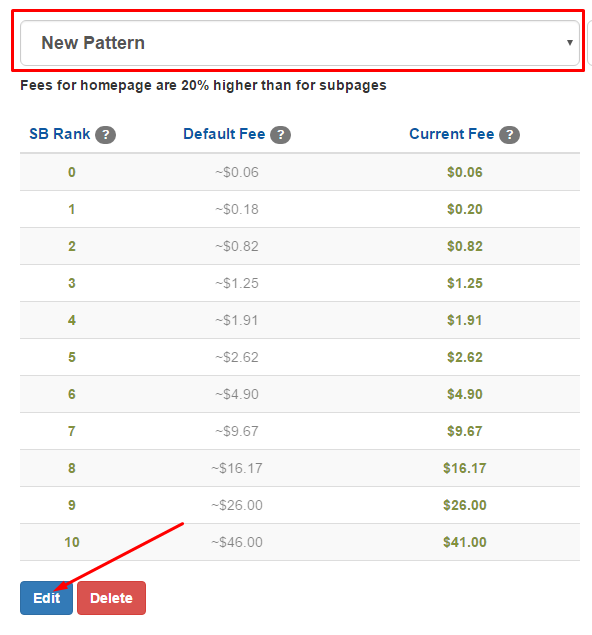Click the Default Fee help question-mark icon
592x635 pixels.
tap(280, 135)
